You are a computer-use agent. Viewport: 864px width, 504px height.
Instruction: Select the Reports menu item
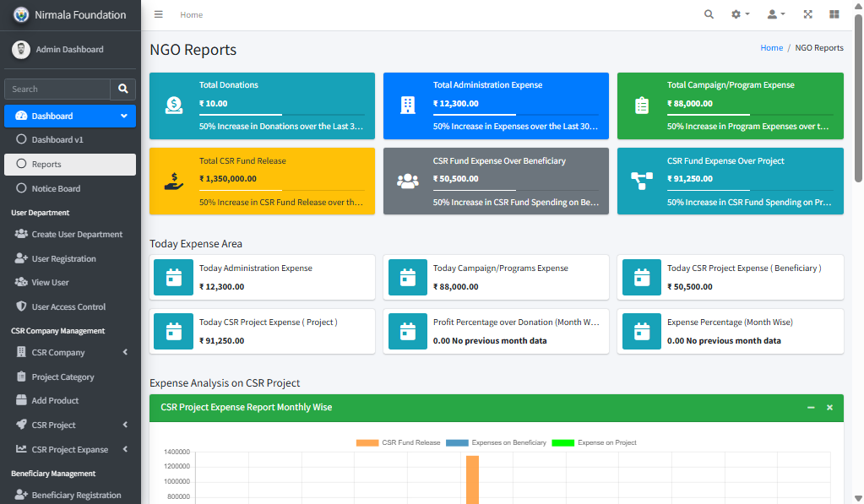click(46, 165)
